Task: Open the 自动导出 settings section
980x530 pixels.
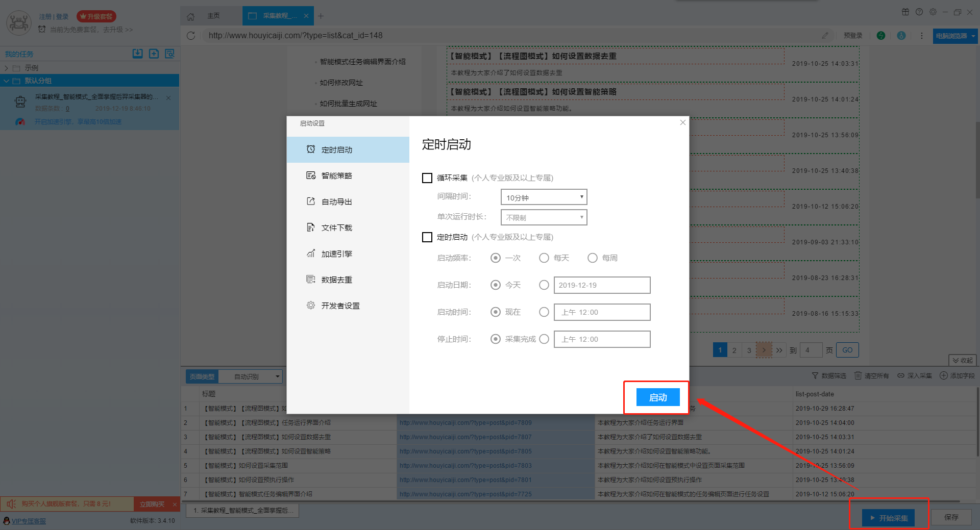Action: (x=348, y=201)
